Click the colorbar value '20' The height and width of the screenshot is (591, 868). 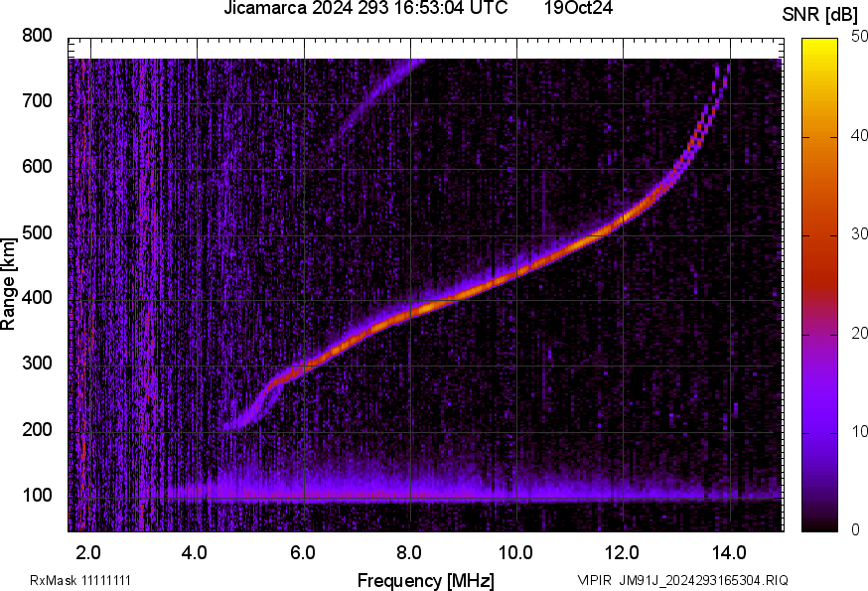859,333
